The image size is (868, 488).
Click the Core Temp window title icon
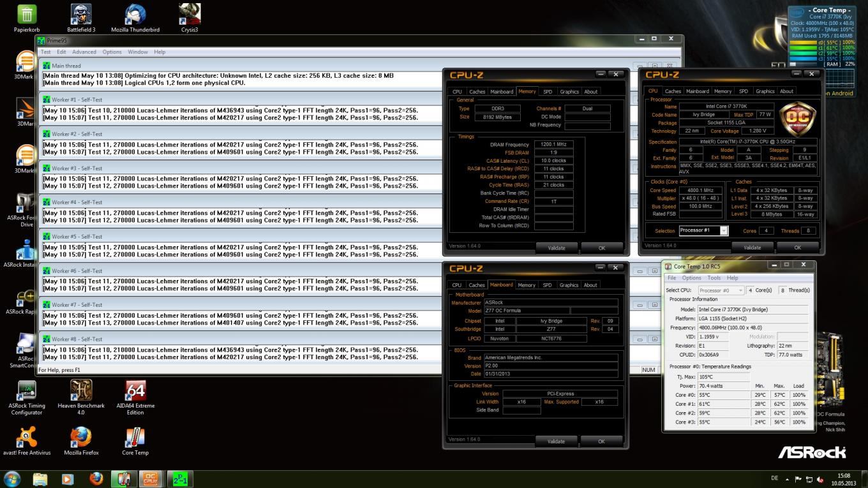click(x=668, y=266)
